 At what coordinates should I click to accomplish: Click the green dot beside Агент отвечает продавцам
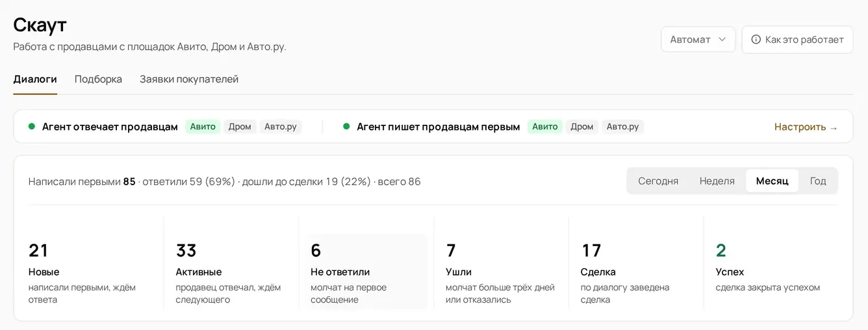click(x=32, y=127)
